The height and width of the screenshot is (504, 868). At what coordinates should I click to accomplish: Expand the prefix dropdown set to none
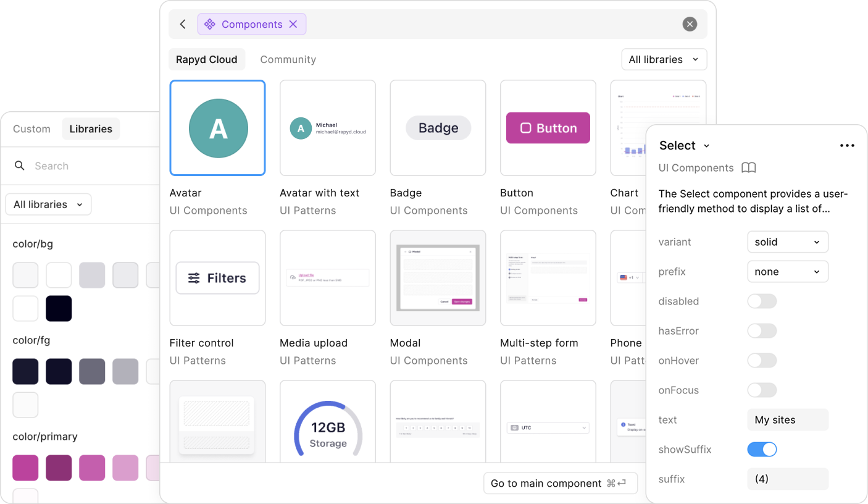[x=787, y=272]
